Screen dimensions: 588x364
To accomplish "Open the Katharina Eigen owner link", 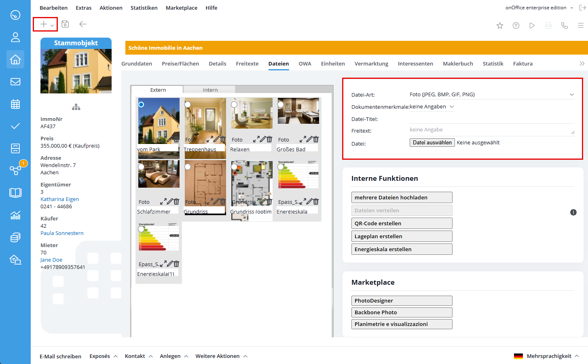I will [59, 199].
